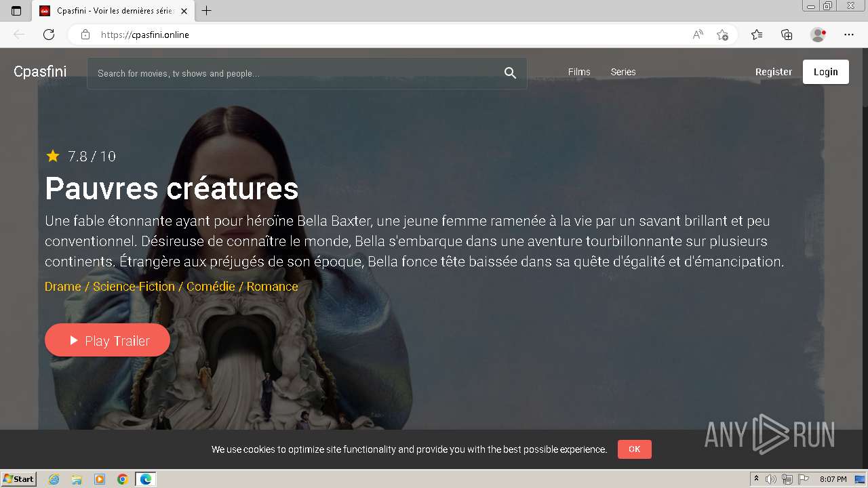Image resolution: width=868 pixels, height=488 pixels.
Task: Click the network tray icon
Action: [787, 479]
